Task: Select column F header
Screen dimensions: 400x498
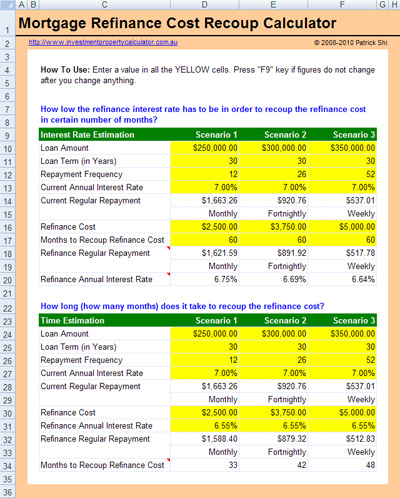Action: (x=342, y=4)
